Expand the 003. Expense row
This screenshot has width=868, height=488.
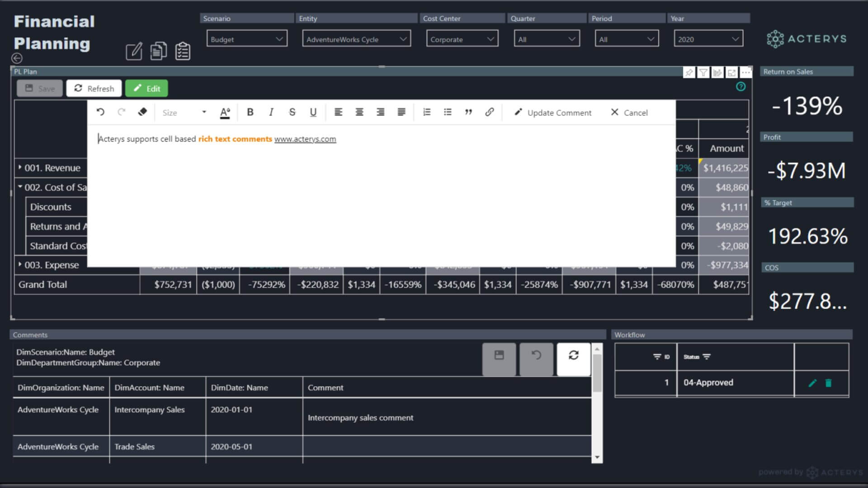tap(20, 264)
